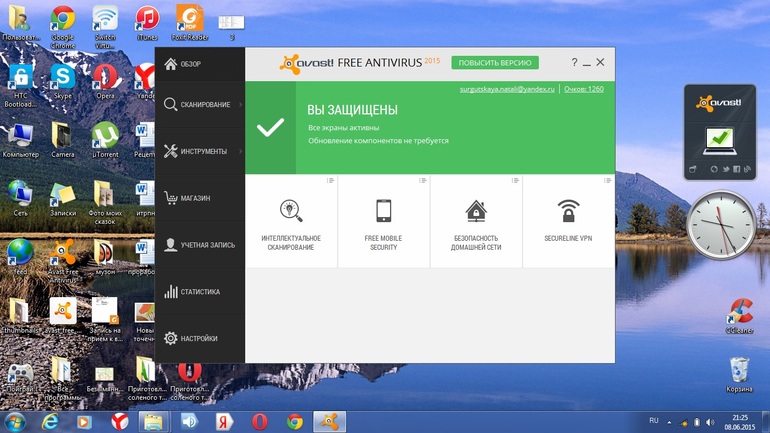Screen dimensions: 770x433
Task: Open Yandex browser from the taskbar
Action: 119,422
